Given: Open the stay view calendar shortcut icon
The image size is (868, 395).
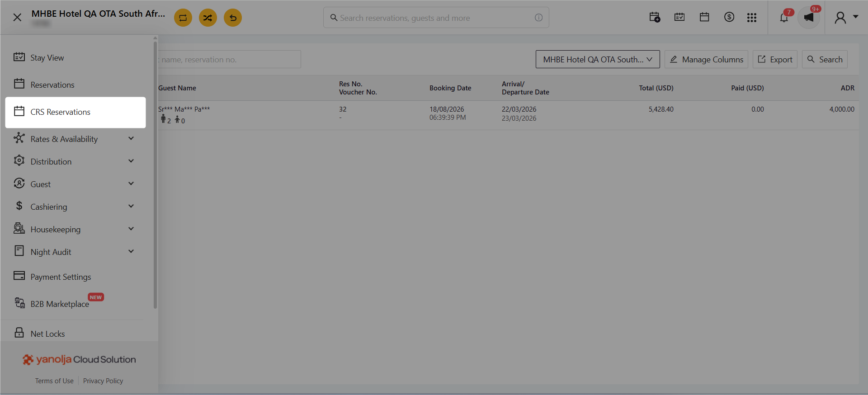Looking at the screenshot, I should (x=679, y=17).
